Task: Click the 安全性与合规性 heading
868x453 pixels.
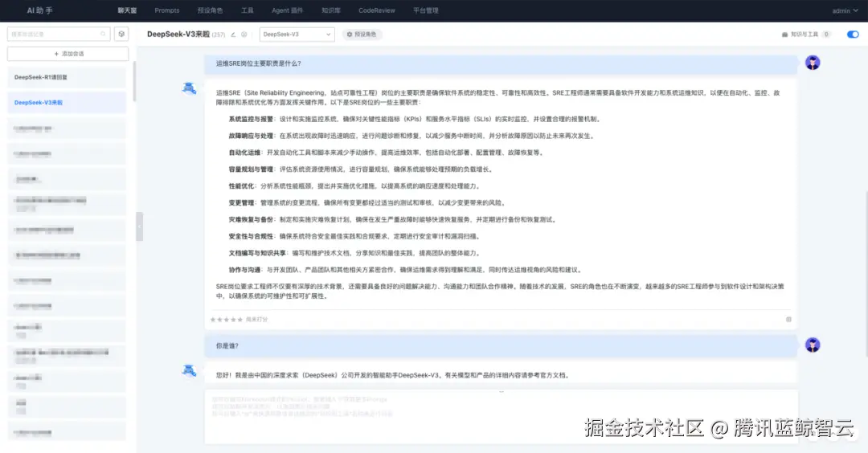Action: click(251, 236)
